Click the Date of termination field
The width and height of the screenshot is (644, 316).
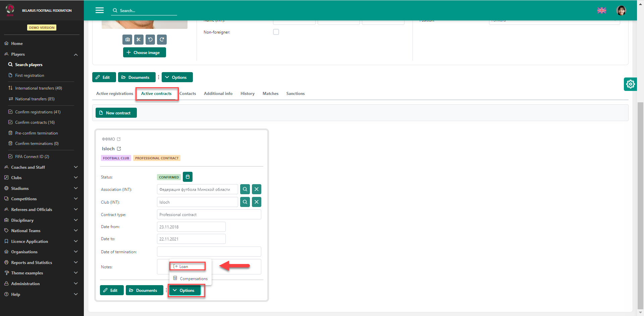(209, 252)
